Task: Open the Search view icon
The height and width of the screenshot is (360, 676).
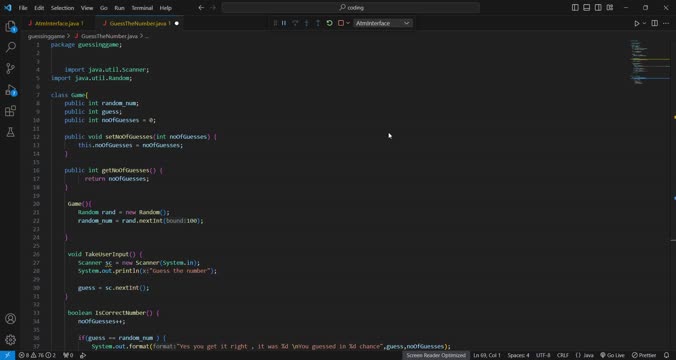Action: (x=10, y=47)
